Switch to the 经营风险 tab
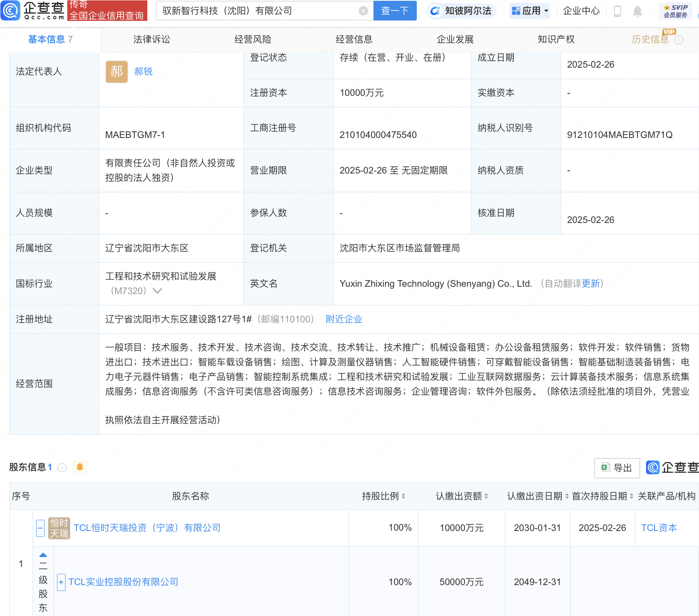The image size is (699, 616). (253, 39)
